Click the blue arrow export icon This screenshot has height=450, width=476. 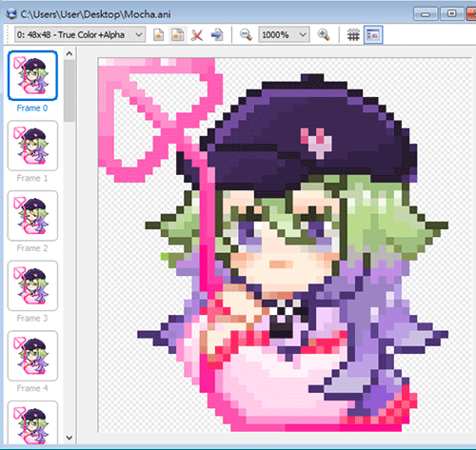click(217, 35)
